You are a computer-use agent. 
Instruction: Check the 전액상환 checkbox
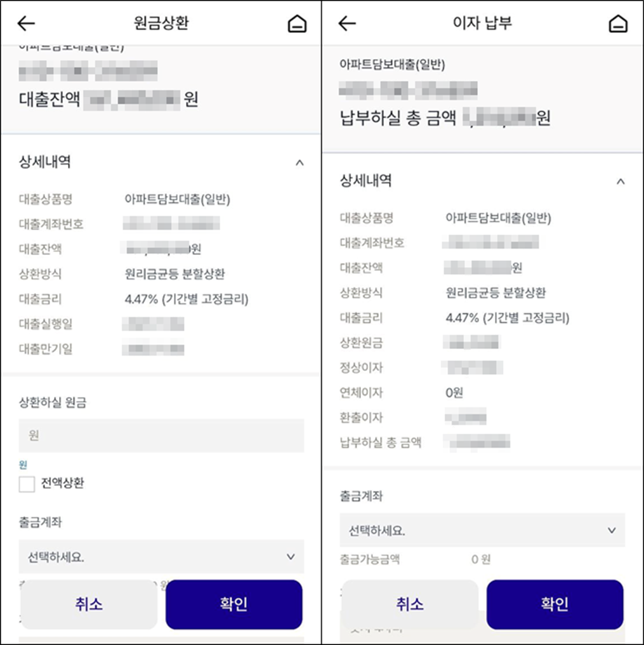coord(27,484)
